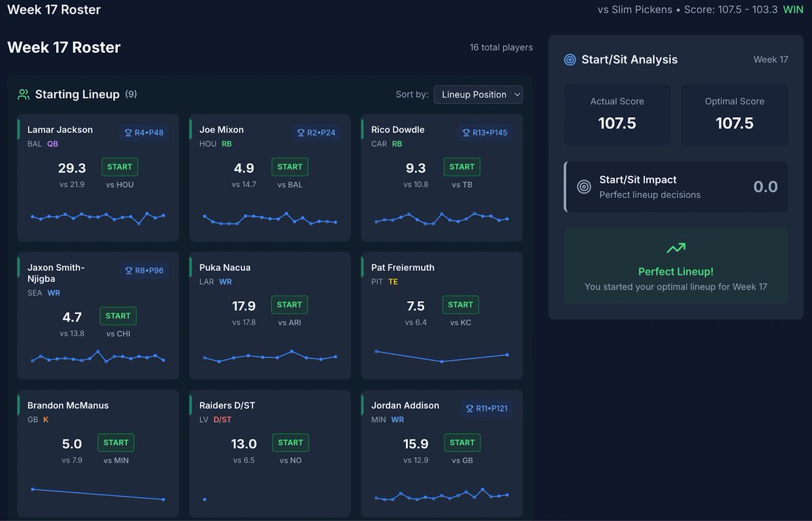The height and width of the screenshot is (521, 812).
Task: Click Jaxon Smith-Njigba's START button
Action: click(x=118, y=315)
